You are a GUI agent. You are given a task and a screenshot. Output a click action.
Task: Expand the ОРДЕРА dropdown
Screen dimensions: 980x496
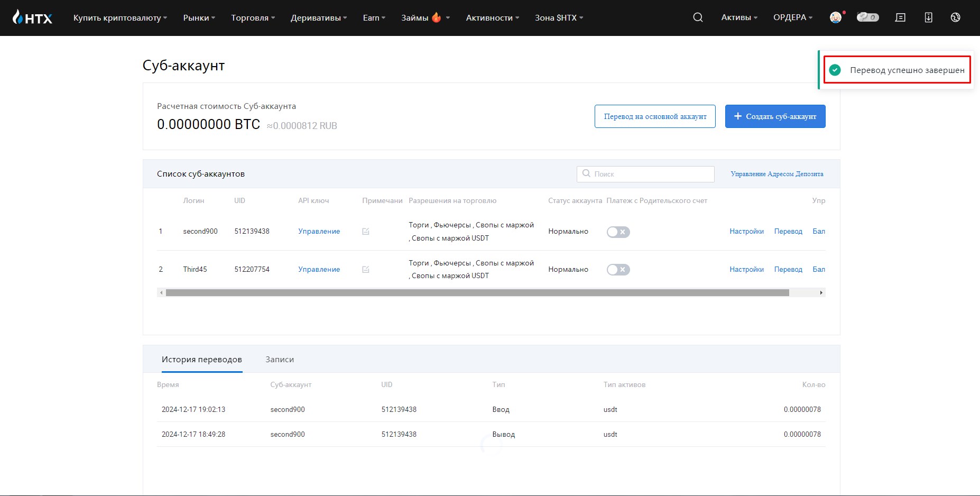click(793, 17)
